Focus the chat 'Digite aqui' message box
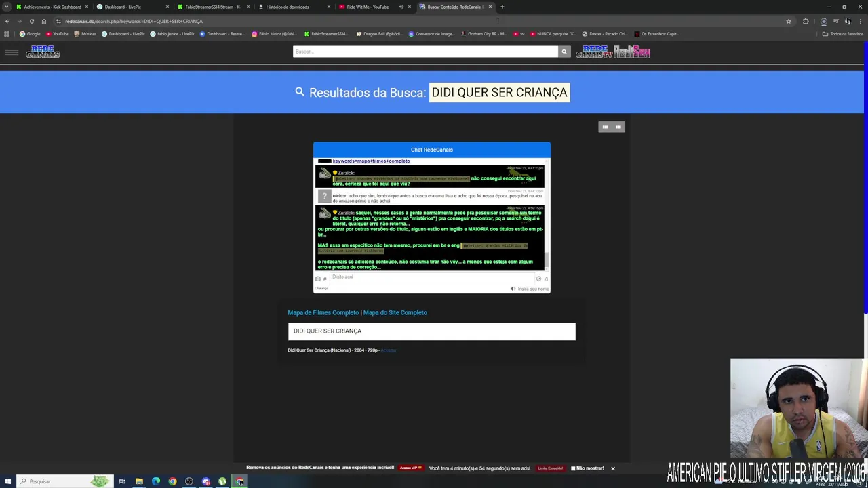This screenshot has height=488, width=868. [x=431, y=277]
